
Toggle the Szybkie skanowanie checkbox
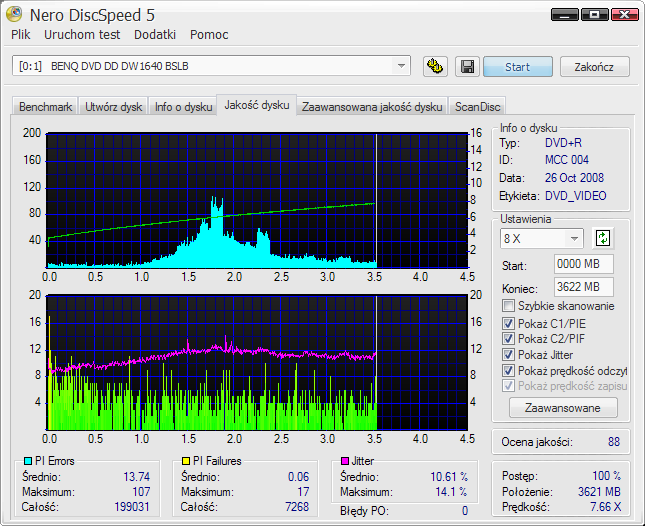(x=508, y=306)
